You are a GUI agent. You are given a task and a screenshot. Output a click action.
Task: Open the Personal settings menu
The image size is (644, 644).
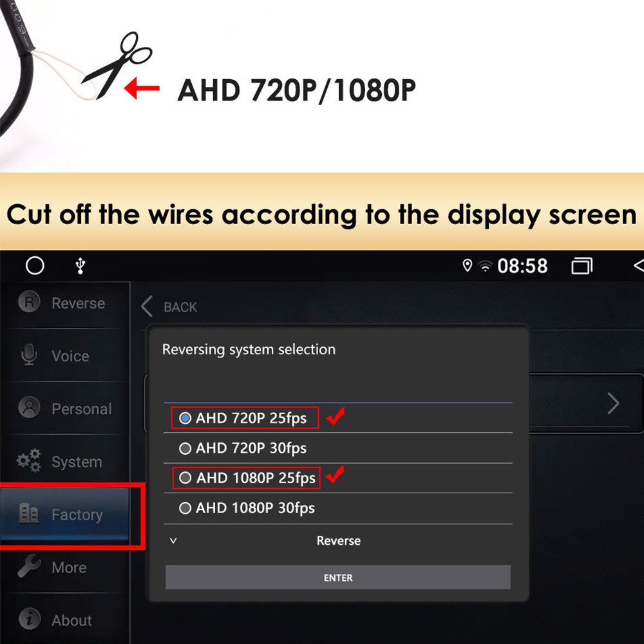[x=65, y=408]
